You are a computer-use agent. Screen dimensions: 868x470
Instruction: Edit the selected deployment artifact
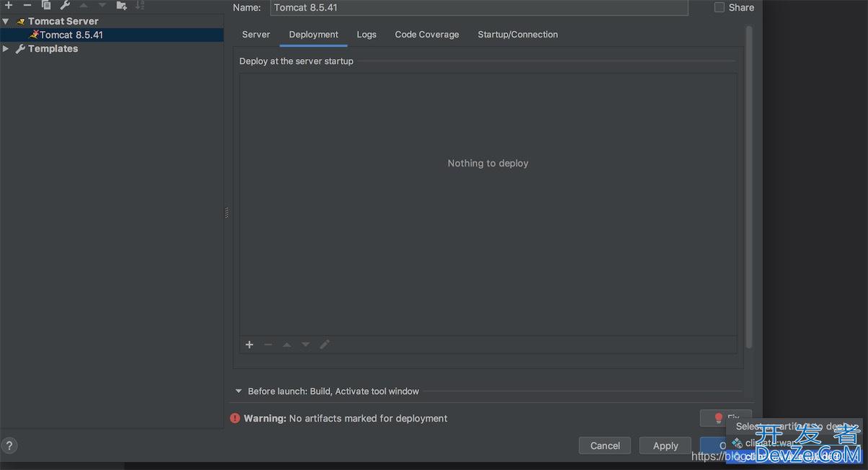point(324,345)
